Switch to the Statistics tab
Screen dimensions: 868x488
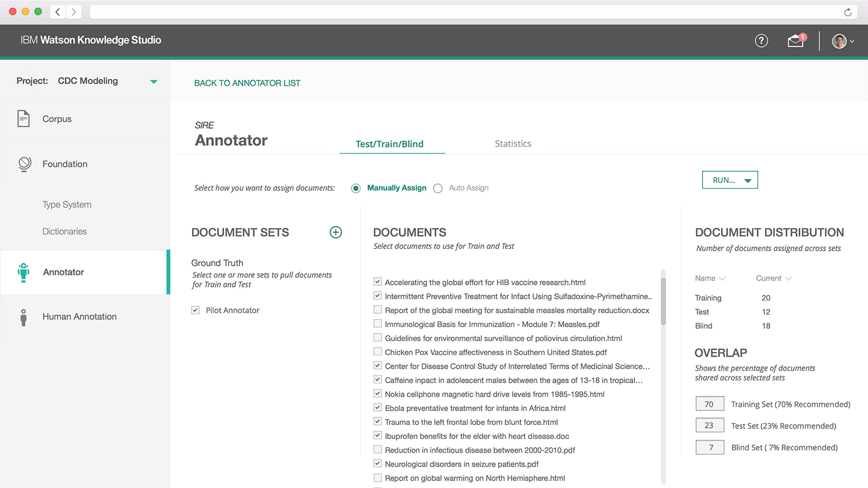pyautogui.click(x=513, y=144)
